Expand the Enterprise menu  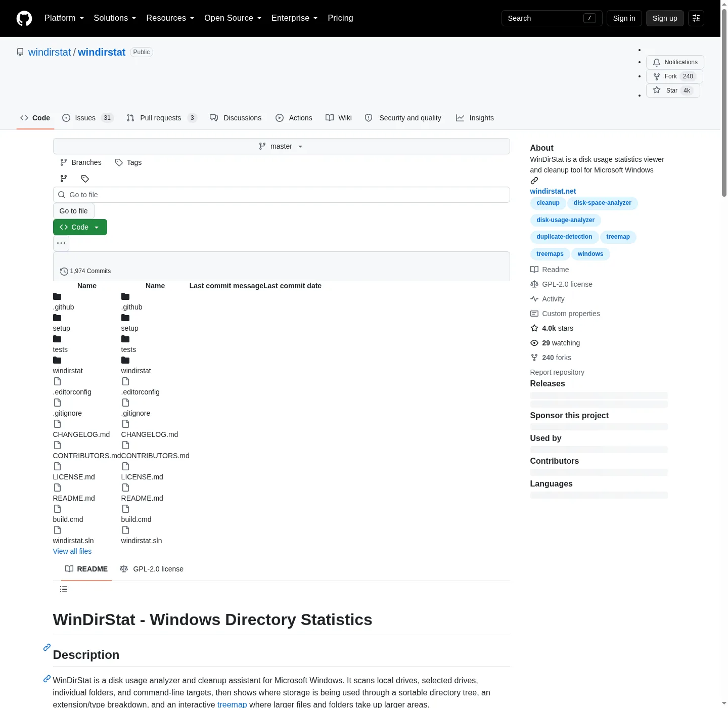click(295, 18)
